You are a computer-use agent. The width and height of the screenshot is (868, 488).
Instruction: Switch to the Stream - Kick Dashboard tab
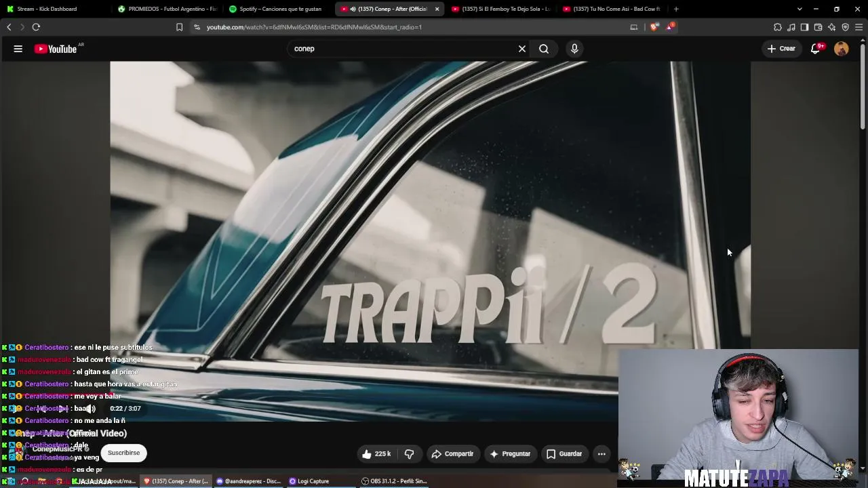pyautogui.click(x=54, y=9)
